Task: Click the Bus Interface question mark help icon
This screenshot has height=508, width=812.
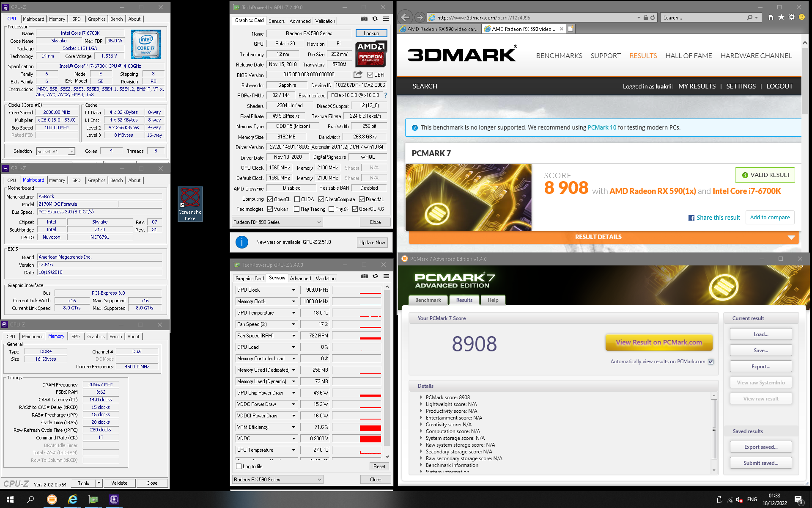Action: [x=385, y=95]
